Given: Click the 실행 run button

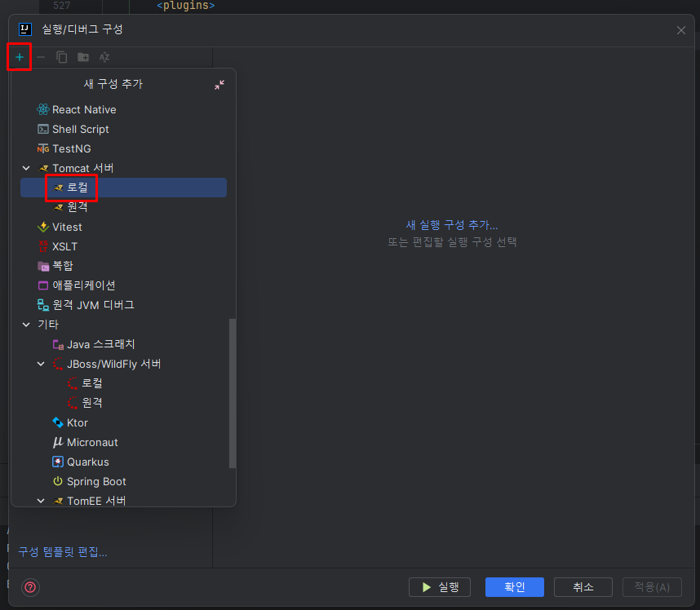Looking at the screenshot, I should click(x=440, y=587).
